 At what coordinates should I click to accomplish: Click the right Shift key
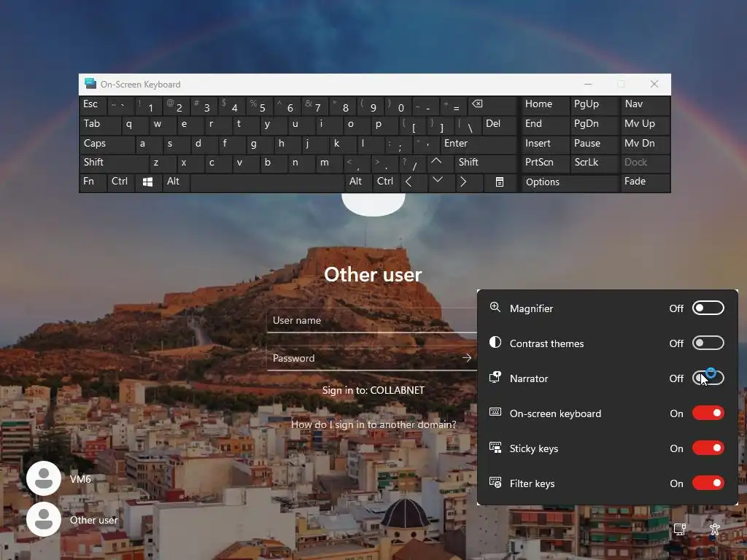tap(485, 163)
